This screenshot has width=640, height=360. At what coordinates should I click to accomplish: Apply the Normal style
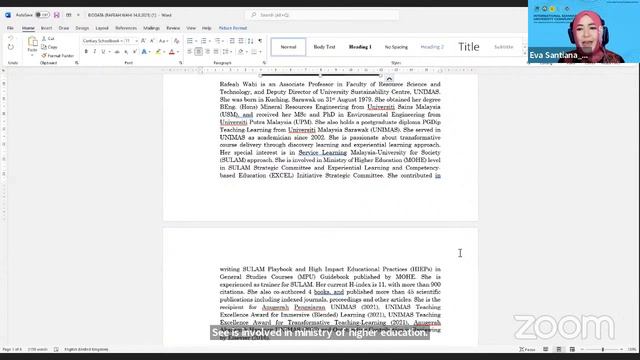[288, 47]
